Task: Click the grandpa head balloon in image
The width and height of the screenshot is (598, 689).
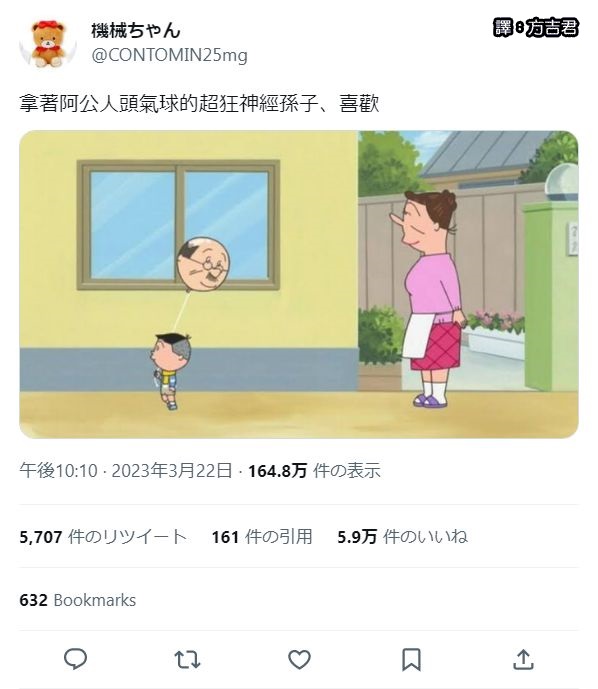Action: [x=204, y=264]
